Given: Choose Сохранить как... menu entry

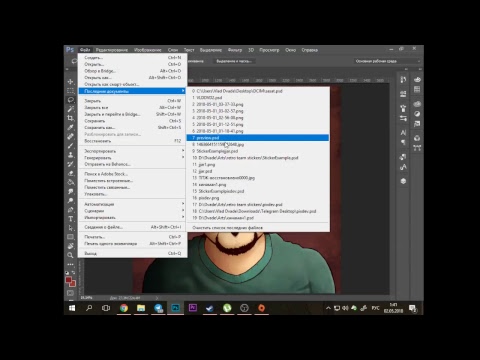Looking at the screenshot, I should (132, 128).
